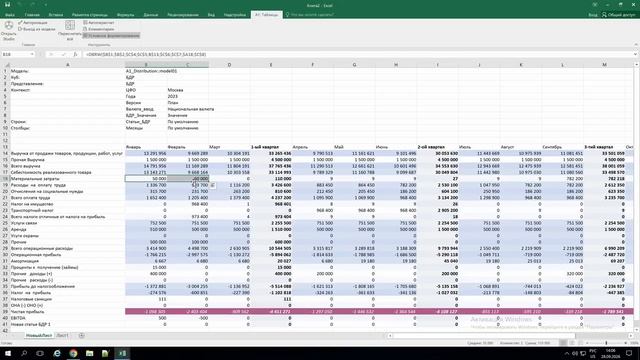
Task: Click the Excel icon on the taskbar
Action: 122,353
